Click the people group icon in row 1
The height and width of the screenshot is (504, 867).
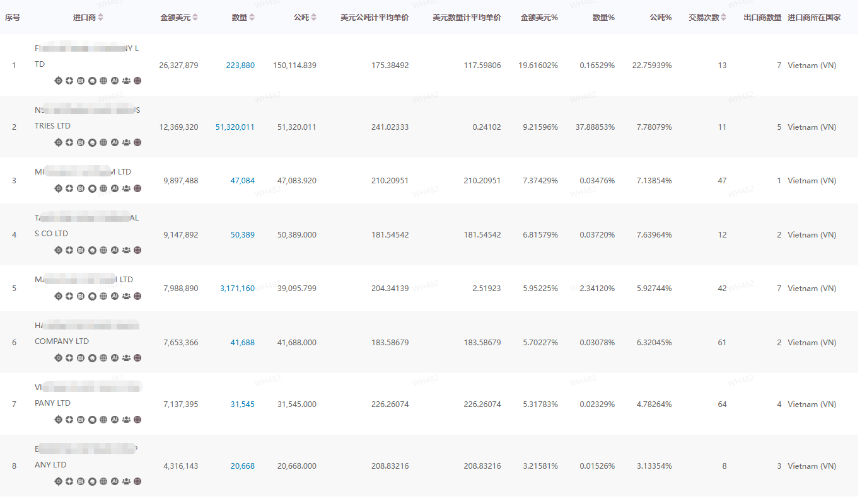[126, 81]
